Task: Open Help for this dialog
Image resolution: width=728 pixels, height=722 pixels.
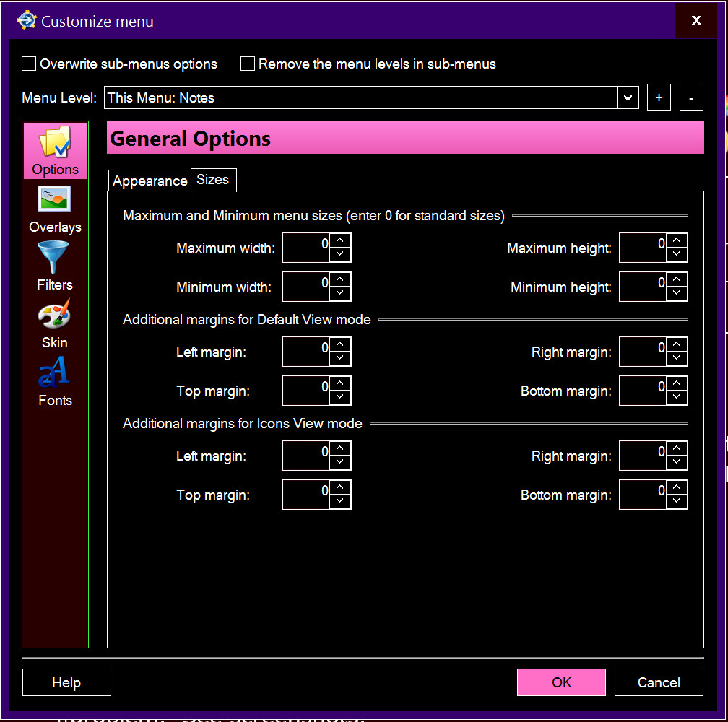Action: click(66, 682)
